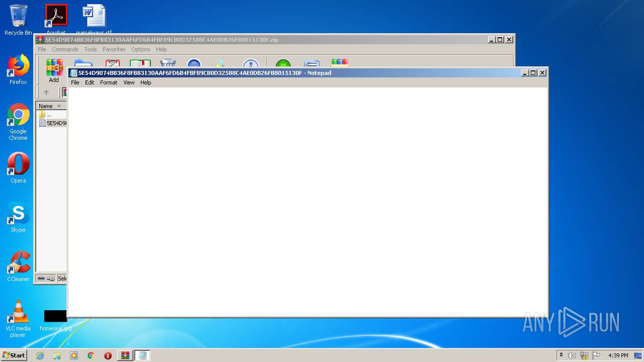Open Google Chrome desktop shortcut
Viewport: 644px width, 362px height.
point(18,122)
